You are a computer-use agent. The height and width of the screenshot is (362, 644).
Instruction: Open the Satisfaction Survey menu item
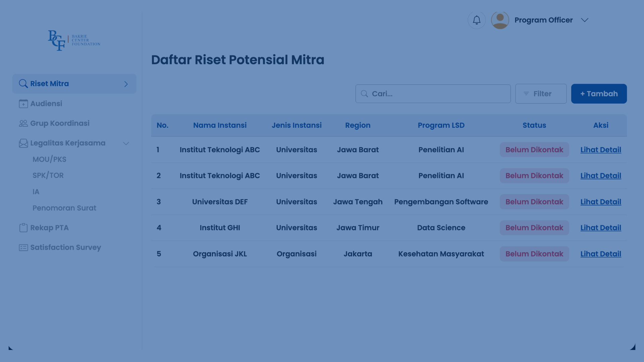pos(65,247)
